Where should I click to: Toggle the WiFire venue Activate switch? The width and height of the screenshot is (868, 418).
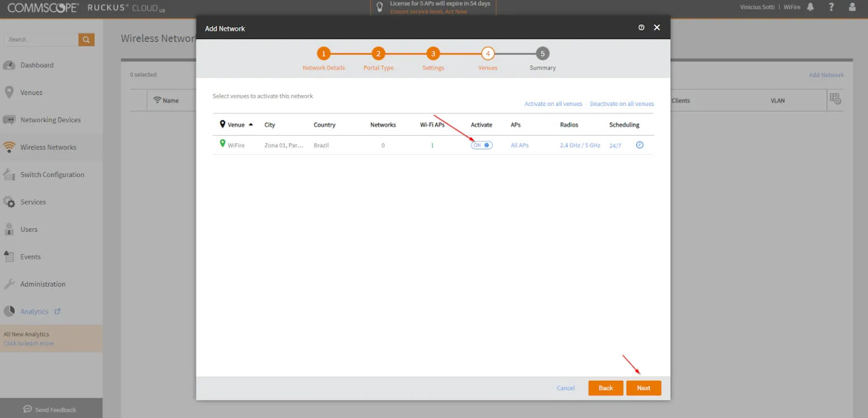(x=481, y=145)
